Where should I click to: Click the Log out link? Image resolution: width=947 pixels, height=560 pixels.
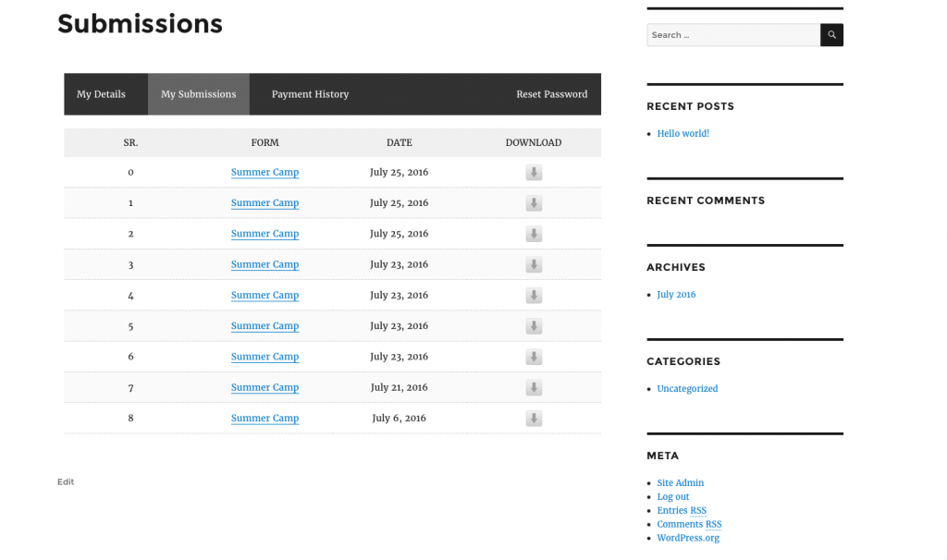pyautogui.click(x=673, y=497)
